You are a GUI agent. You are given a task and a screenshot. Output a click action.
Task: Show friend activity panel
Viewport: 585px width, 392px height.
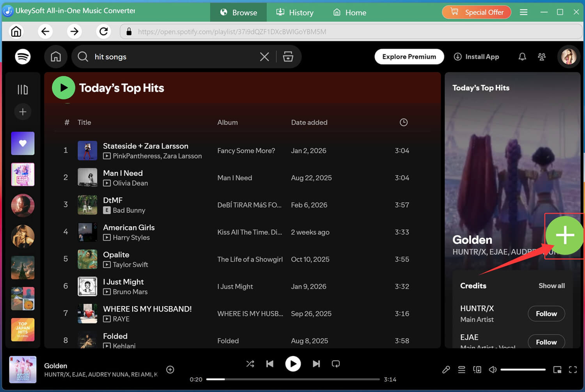tap(542, 57)
